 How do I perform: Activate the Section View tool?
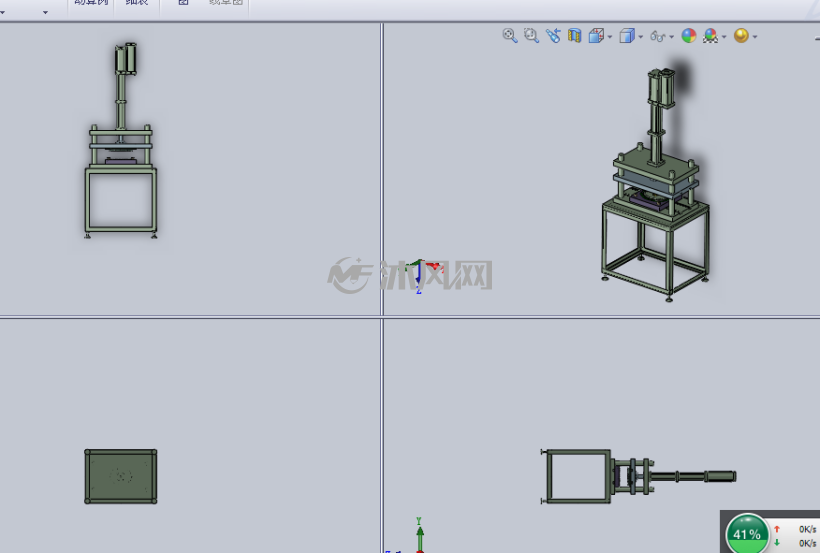(x=575, y=36)
